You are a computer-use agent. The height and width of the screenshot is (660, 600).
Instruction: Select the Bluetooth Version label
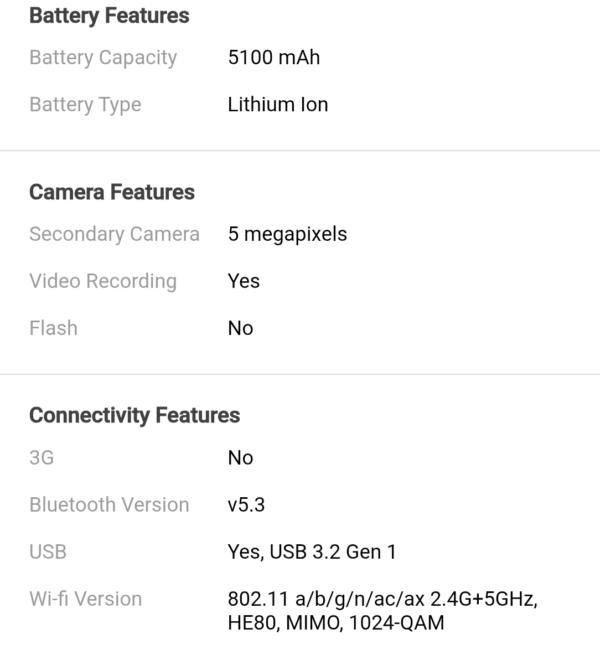point(109,505)
